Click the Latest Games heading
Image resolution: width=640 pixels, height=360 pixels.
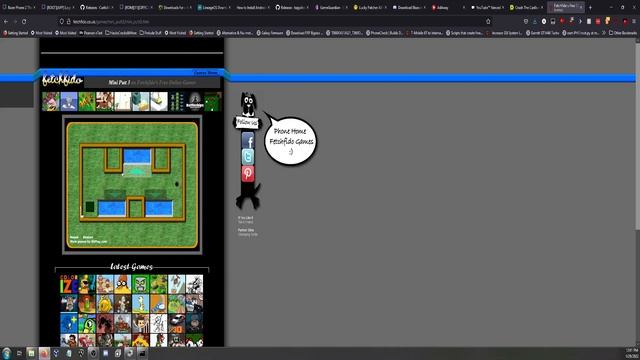point(131,267)
